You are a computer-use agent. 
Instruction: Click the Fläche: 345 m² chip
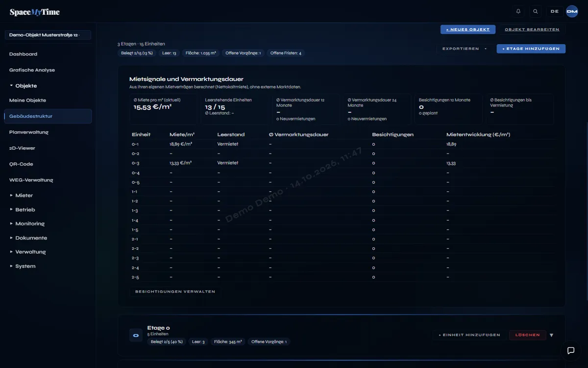(228, 342)
